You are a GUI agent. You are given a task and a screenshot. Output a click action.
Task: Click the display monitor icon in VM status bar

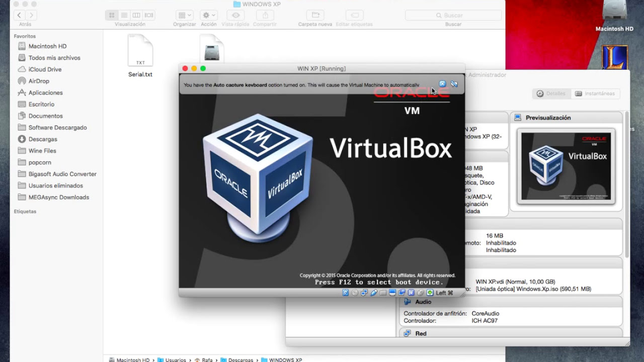coord(392,293)
